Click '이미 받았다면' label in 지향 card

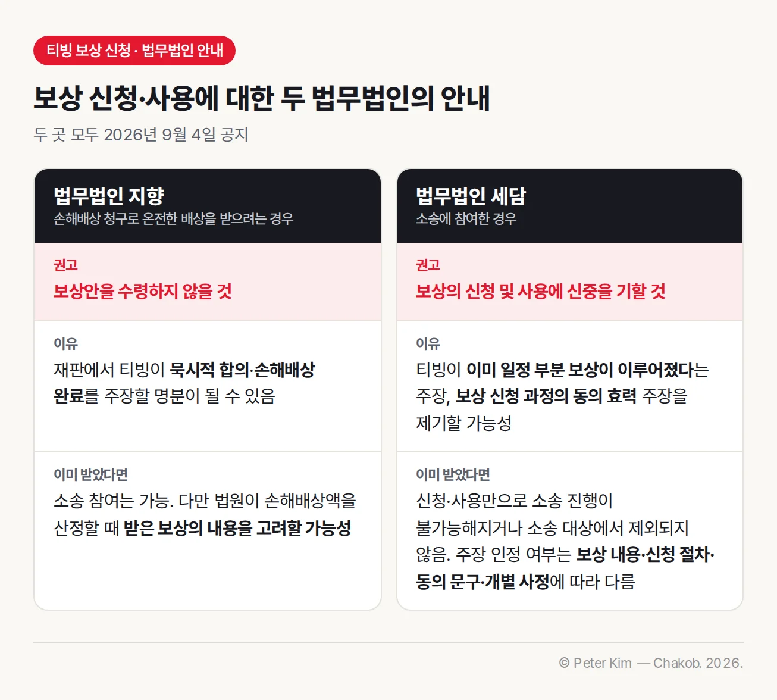point(91,474)
